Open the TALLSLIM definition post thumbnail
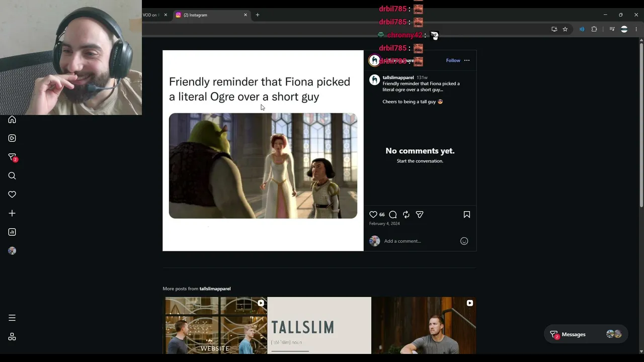This screenshot has height=362, width=644. pyautogui.click(x=319, y=325)
